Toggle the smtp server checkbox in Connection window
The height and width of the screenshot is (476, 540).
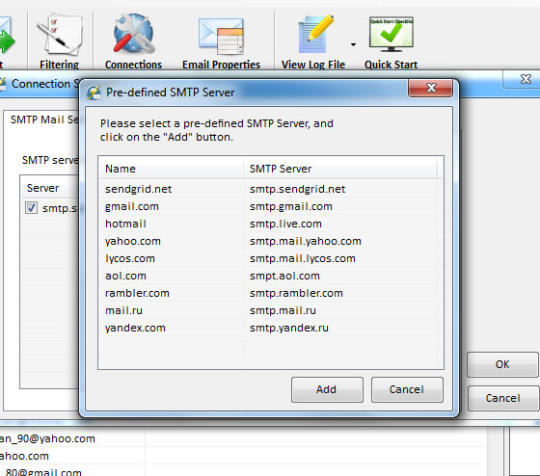[31, 208]
